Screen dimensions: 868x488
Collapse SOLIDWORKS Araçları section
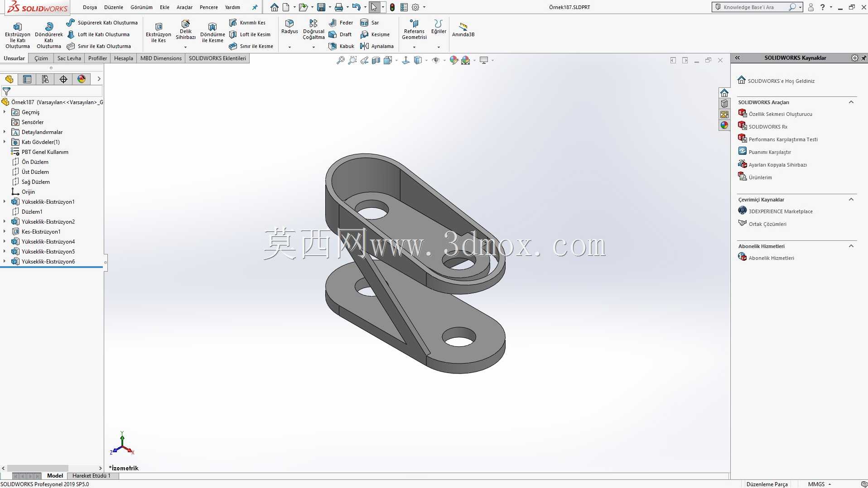pyautogui.click(x=851, y=102)
